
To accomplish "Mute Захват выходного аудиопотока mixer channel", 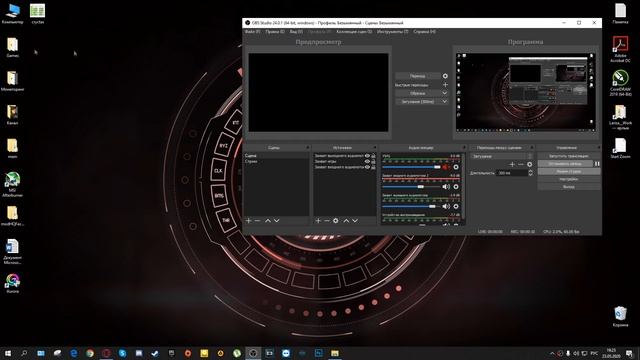I will click(x=446, y=206).
